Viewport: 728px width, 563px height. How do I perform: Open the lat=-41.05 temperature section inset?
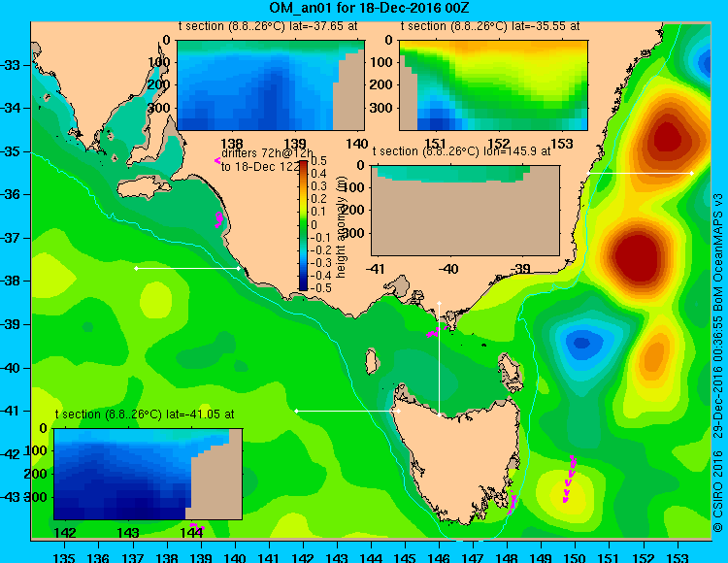click(x=149, y=474)
